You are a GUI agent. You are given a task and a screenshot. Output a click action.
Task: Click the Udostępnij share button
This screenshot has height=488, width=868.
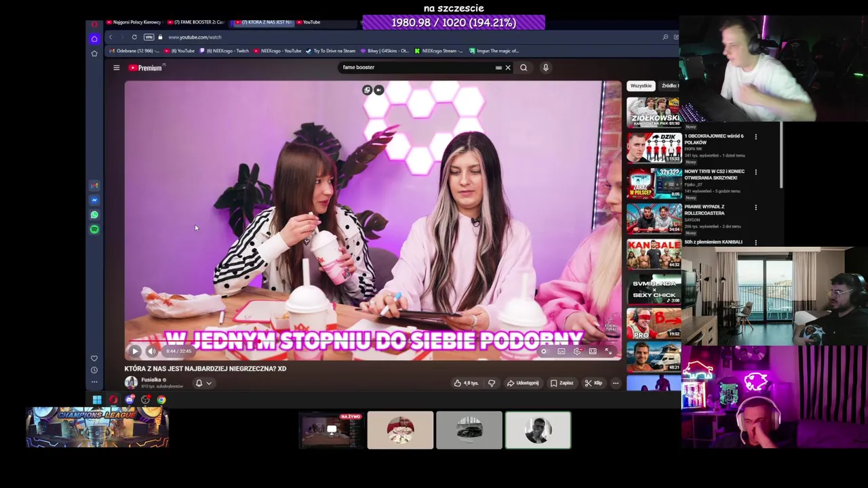coord(523,383)
